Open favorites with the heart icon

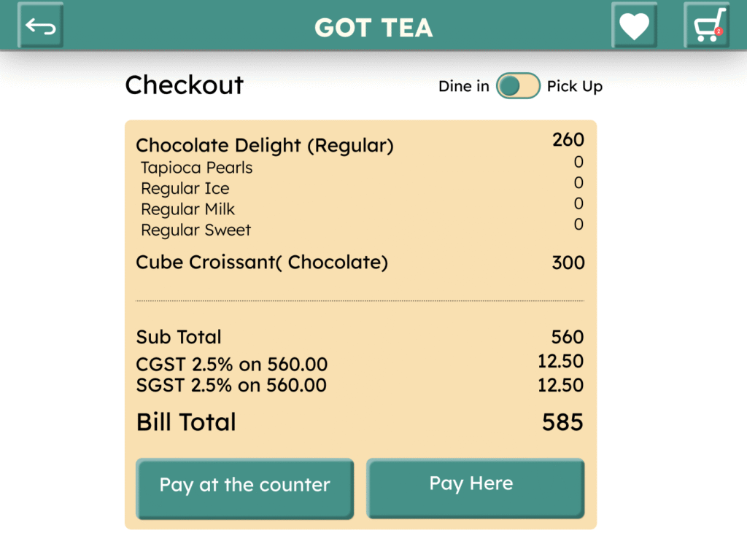coord(634,26)
